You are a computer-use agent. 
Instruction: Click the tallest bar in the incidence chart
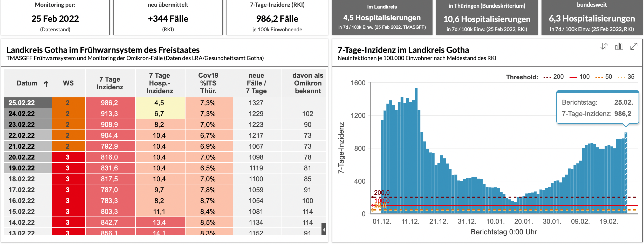click(416, 151)
